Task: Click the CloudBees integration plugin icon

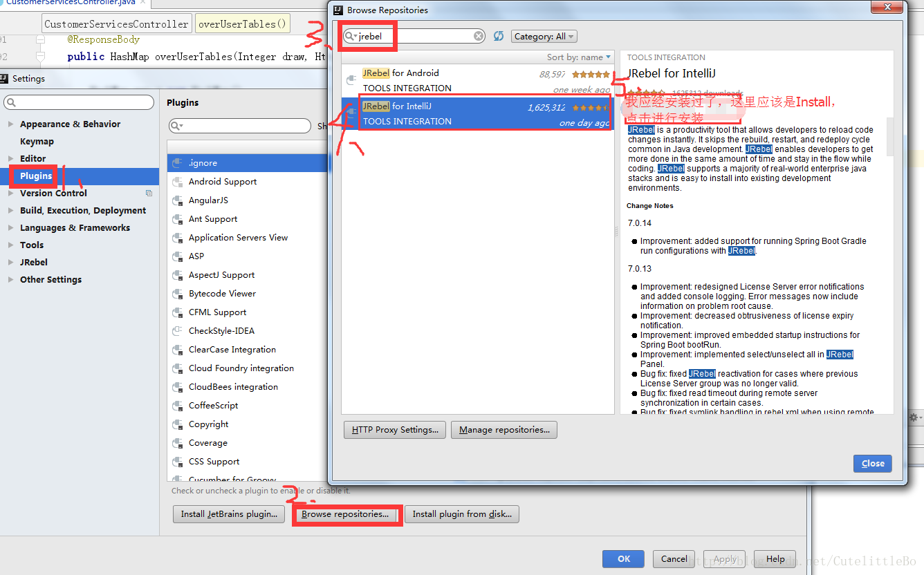Action: (177, 387)
